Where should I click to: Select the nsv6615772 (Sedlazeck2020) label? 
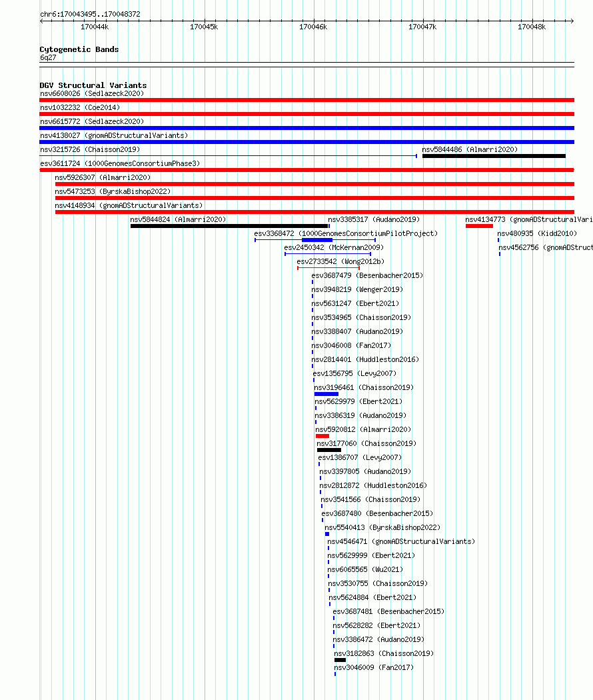[x=92, y=121]
